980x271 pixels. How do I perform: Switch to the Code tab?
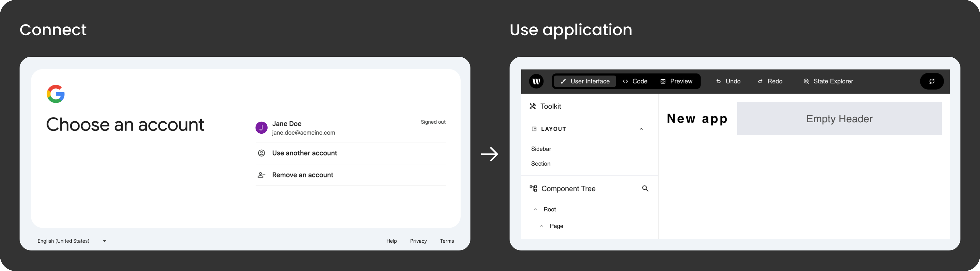point(634,81)
